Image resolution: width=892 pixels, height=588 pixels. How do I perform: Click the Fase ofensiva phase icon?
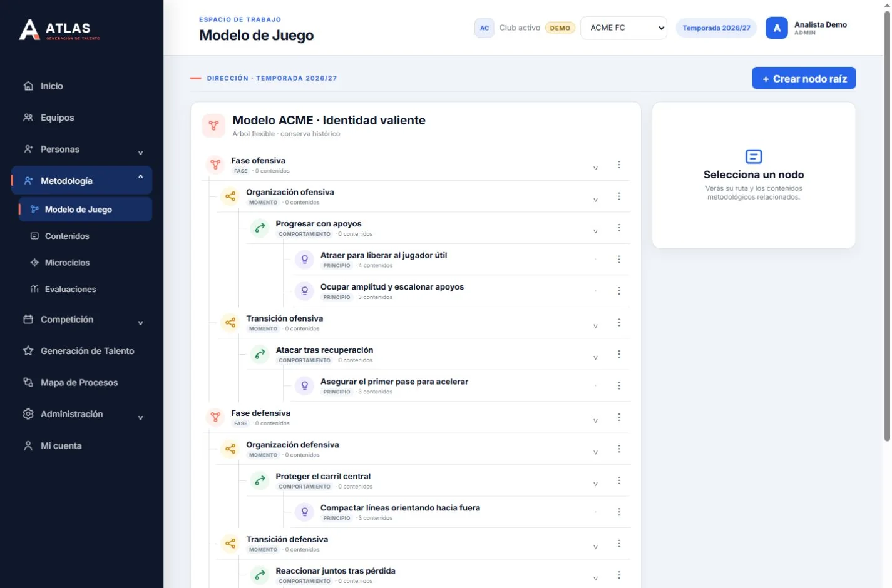[215, 165]
